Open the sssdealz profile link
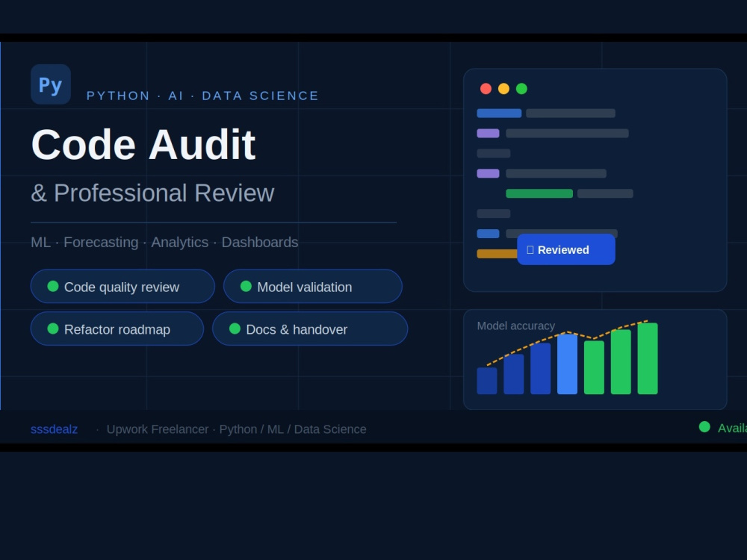747x560 pixels. pyautogui.click(x=54, y=429)
